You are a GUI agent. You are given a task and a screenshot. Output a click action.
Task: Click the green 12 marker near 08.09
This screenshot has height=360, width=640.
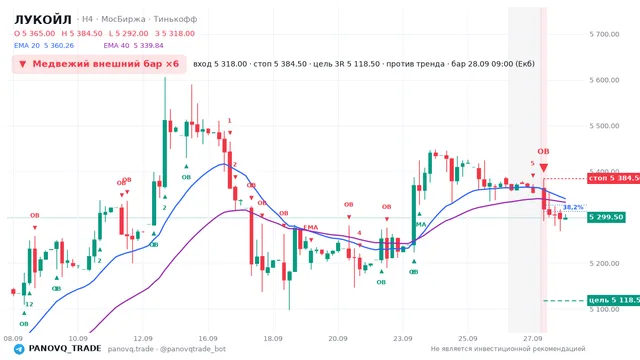pyautogui.click(x=29, y=304)
